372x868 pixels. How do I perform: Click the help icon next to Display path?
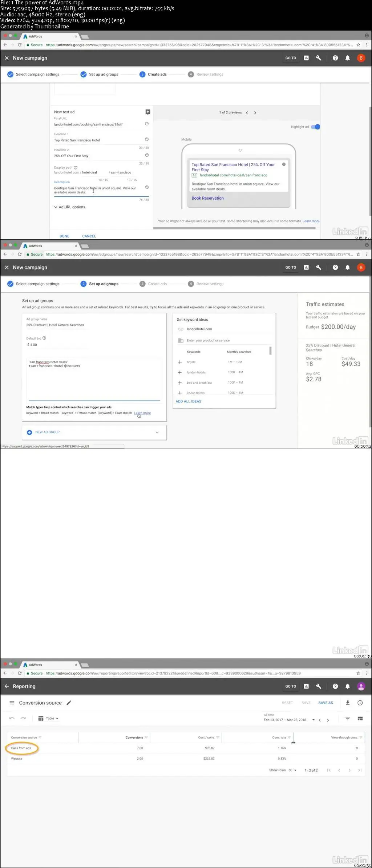76,168
